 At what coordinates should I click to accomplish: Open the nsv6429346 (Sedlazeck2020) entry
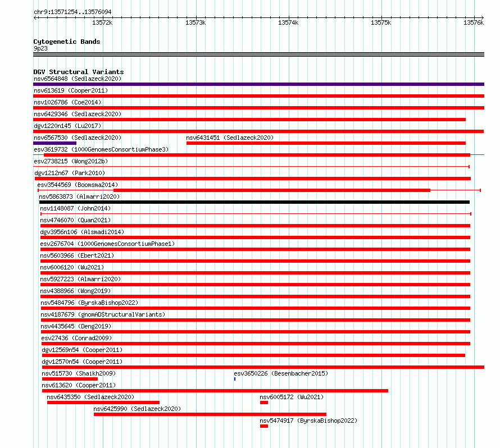pos(78,114)
